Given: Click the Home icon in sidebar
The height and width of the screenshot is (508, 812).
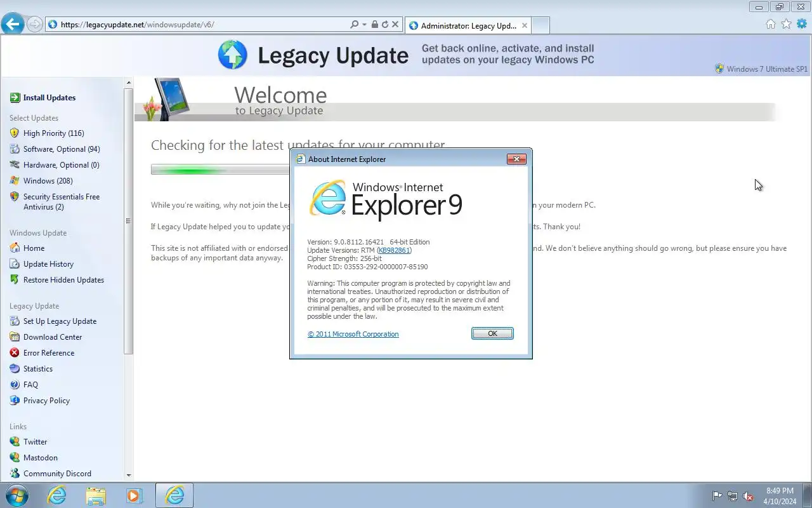Looking at the screenshot, I should click(15, 248).
